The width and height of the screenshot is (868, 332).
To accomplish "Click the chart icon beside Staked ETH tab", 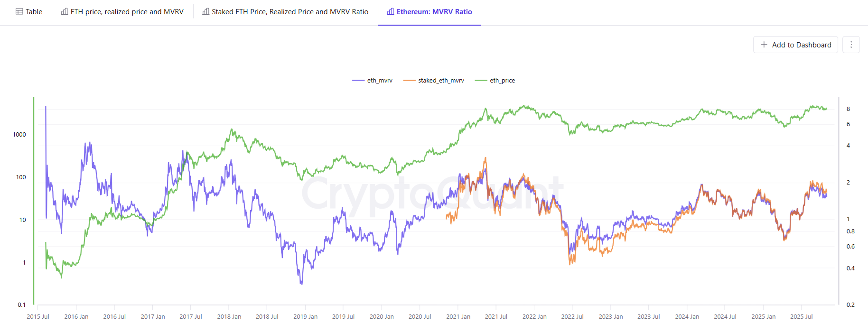I will 206,12.
